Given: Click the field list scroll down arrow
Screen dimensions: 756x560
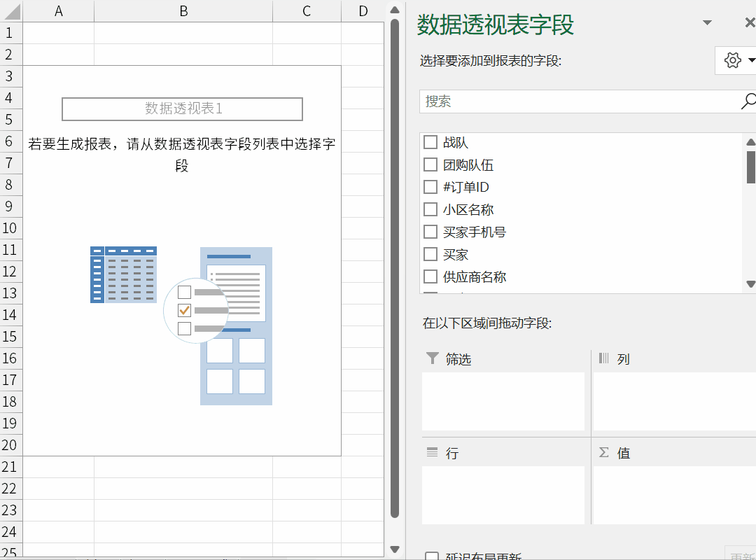Looking at the screenshot, I should 750,284.
